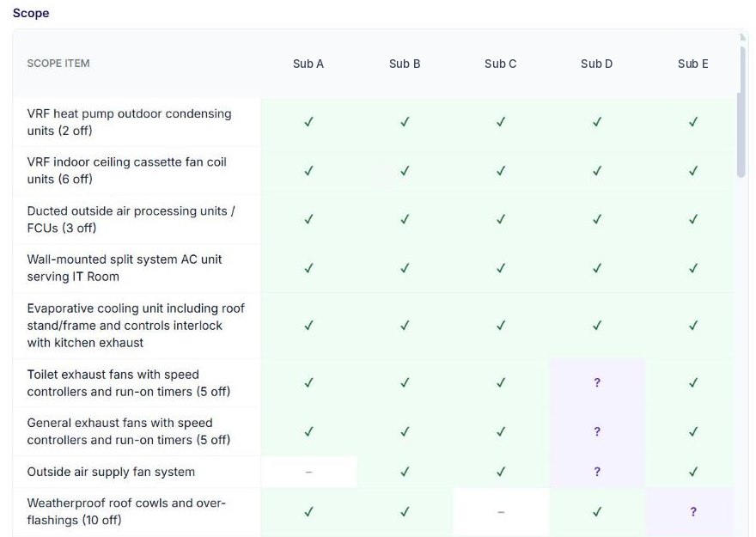Click Sub B checkmark for Outside air supply fan
The height and width of the screenshot is (537, 756).
[x=405, y=472]
